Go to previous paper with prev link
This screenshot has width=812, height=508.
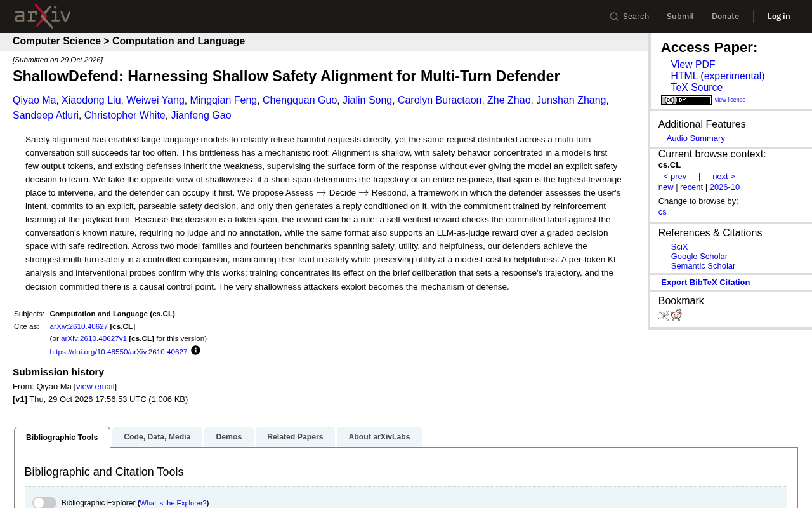coord(675,177)
